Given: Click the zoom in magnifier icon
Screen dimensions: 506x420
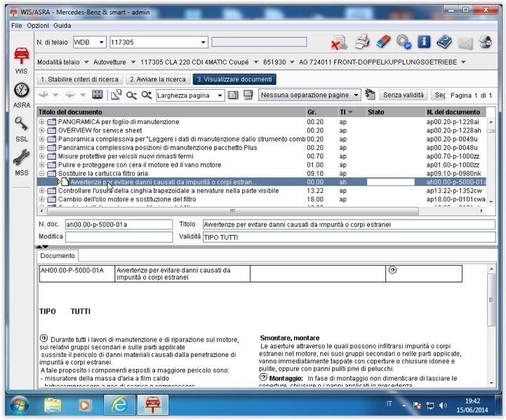Looking at the screenshot, I should pyautogui.click(x=146, y=95).
